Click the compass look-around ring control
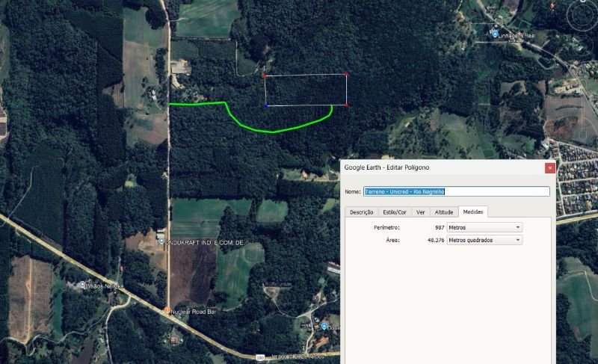The height and width of the screenshot is (364, 598). tap(581, 15)
